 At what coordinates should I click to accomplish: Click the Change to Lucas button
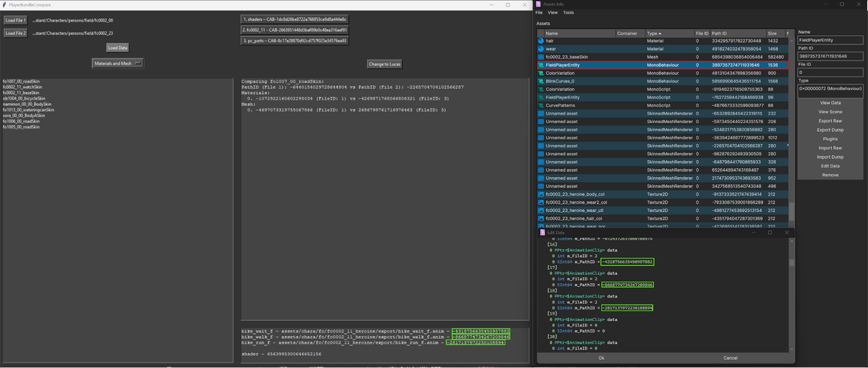385,64
